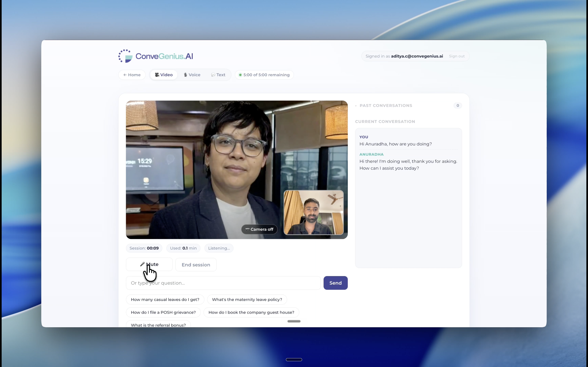This screenshot has height=367, width=588.
Task: Expand the Past Conversations section
Action: (x=386, y=106)
